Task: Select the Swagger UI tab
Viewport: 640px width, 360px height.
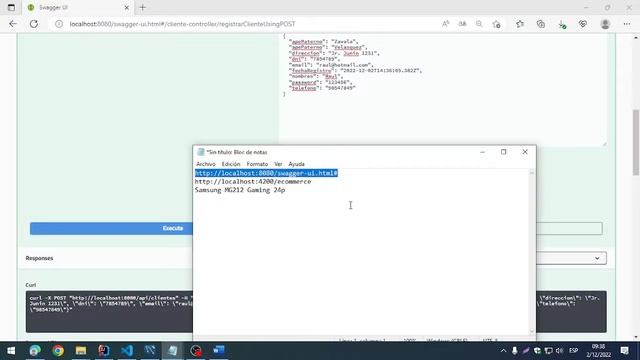Action: (x=78, y=7)
